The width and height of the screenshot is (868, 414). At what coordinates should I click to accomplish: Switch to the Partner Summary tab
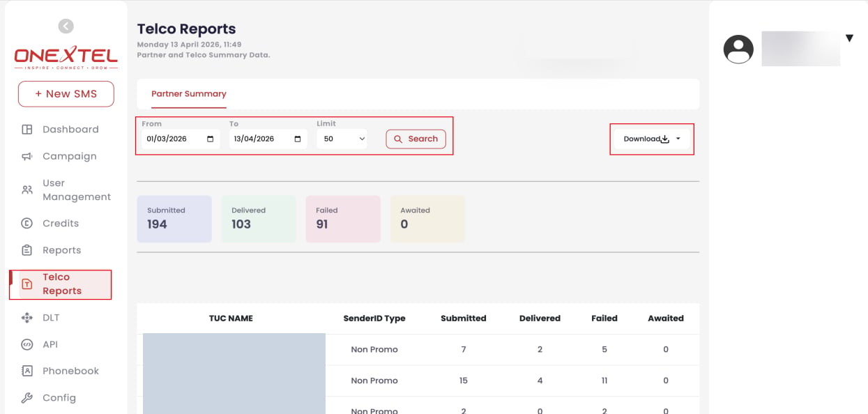click(x=189, y=94)
